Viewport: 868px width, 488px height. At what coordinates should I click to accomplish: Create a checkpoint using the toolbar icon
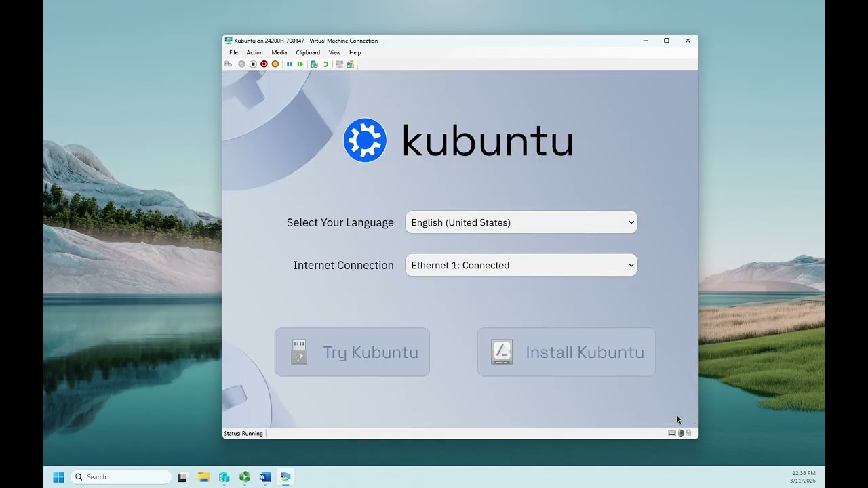coord(314,64)
